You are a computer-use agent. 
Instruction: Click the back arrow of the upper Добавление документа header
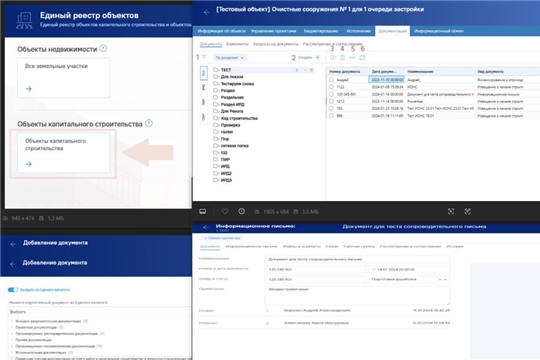(x=13, y=244)
